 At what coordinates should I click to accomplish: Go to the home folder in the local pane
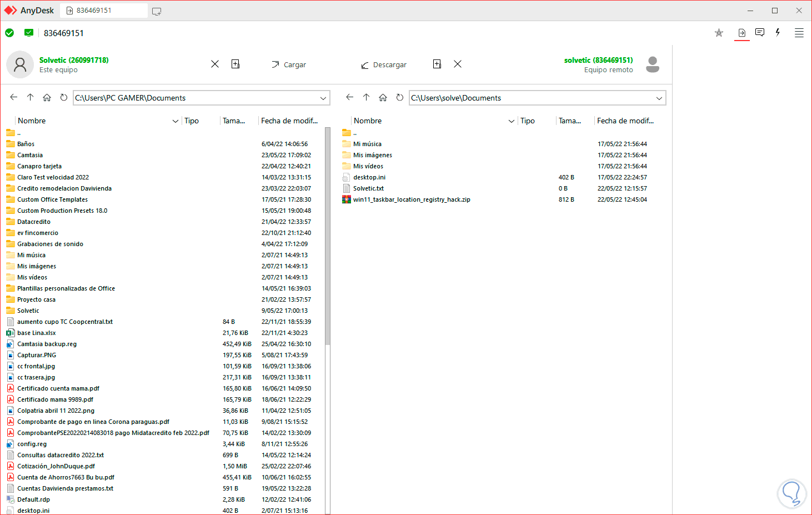pos(47,98)
